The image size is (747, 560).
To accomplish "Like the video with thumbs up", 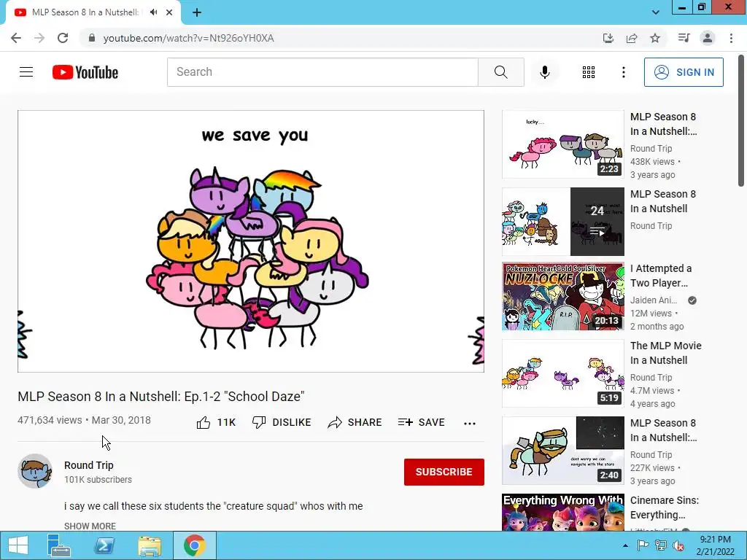I will tap(216, 422).
